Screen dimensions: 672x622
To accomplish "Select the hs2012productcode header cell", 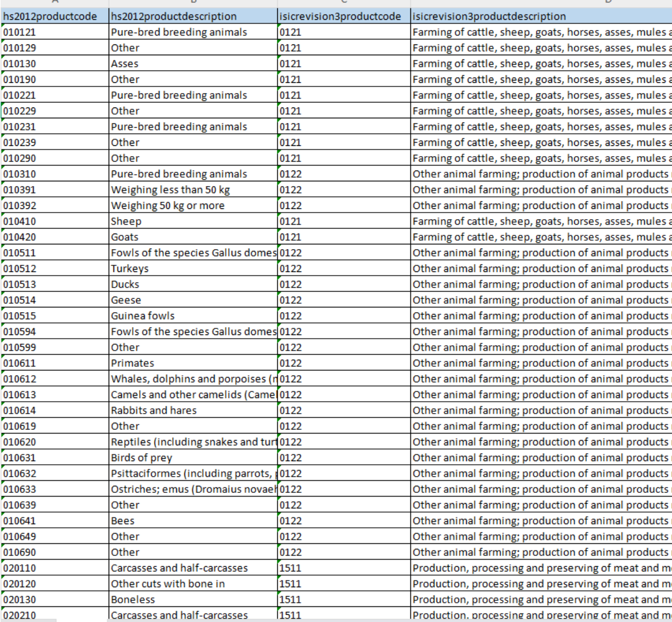I will coord(55,16).
